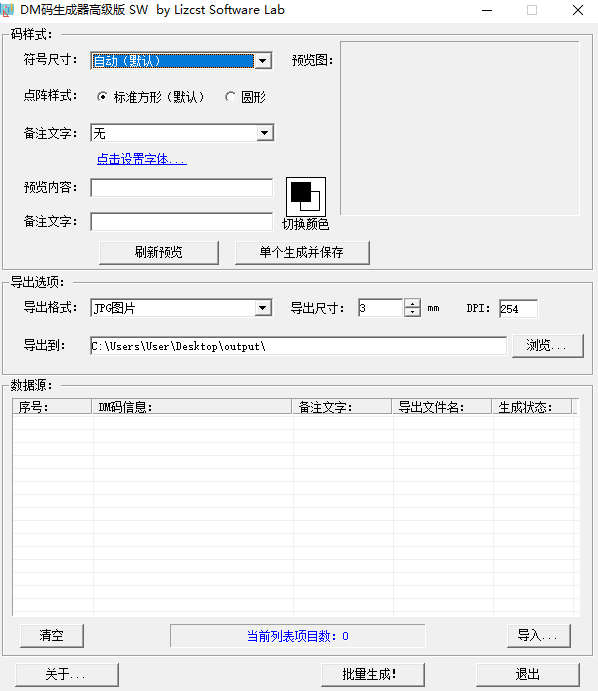Open the 关于 about dialog button

tap(67, 675)
